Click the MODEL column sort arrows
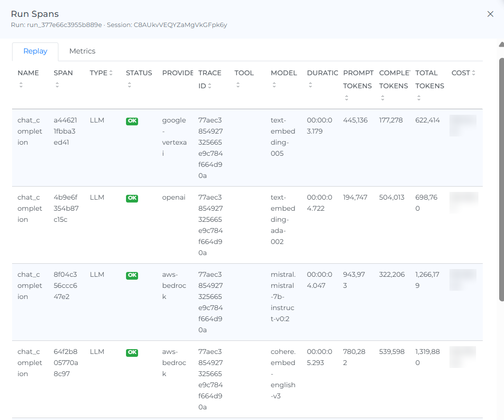 pyautogui.click(x=274, y=85)
